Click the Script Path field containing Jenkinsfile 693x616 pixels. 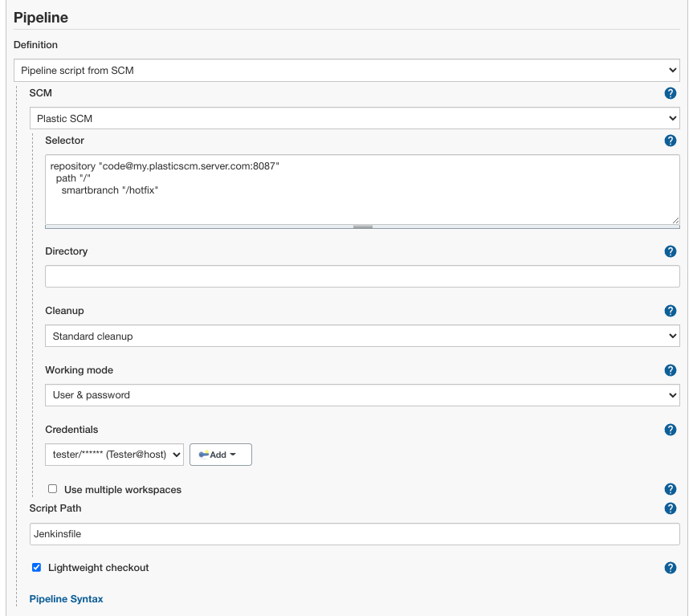tap(354, 534)
